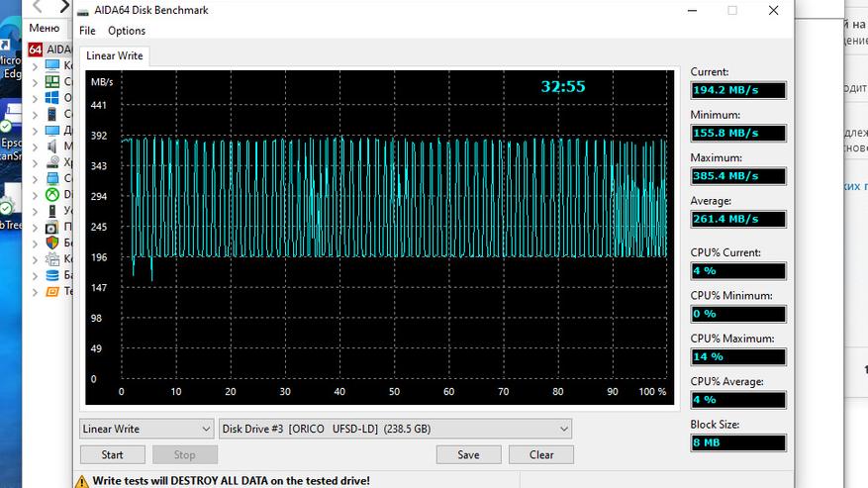Select the Computer monitor icon in AIDA64 tree

pos(52,65)
